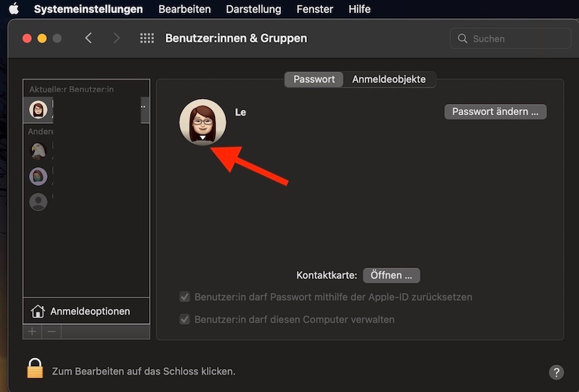Screen dimensions: 579x392
Task: Click Passwort ändern button
Action: [x=495, y=111]
